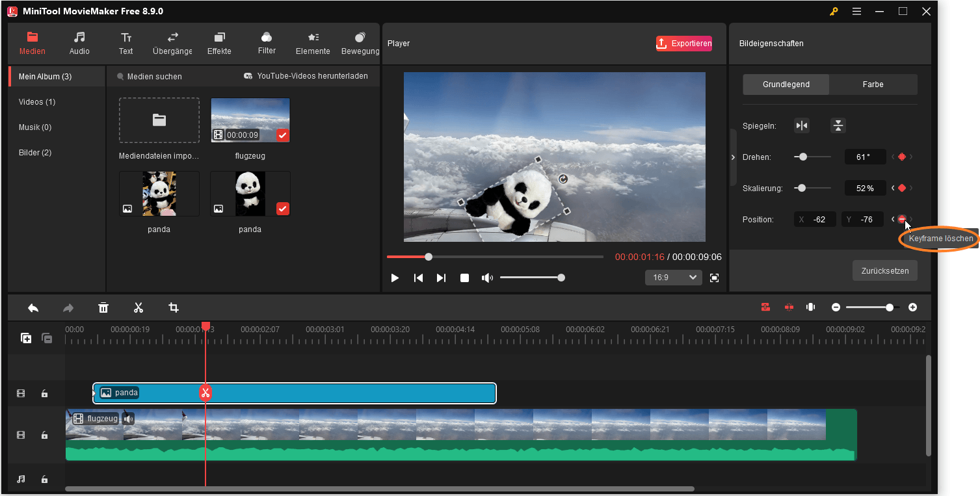Toggle lock on the panda track
980x496 pixels.
(44, 393)
